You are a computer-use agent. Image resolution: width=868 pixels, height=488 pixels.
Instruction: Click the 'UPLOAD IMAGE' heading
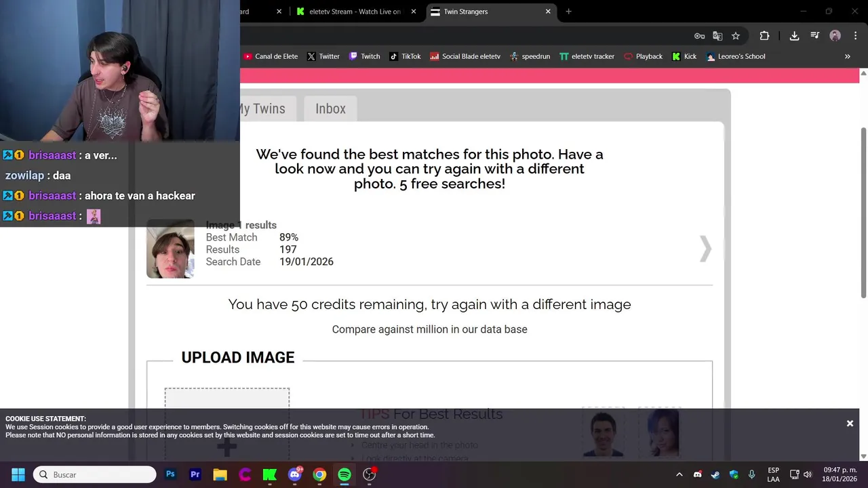pyautogui.click(x=238, y=357)
